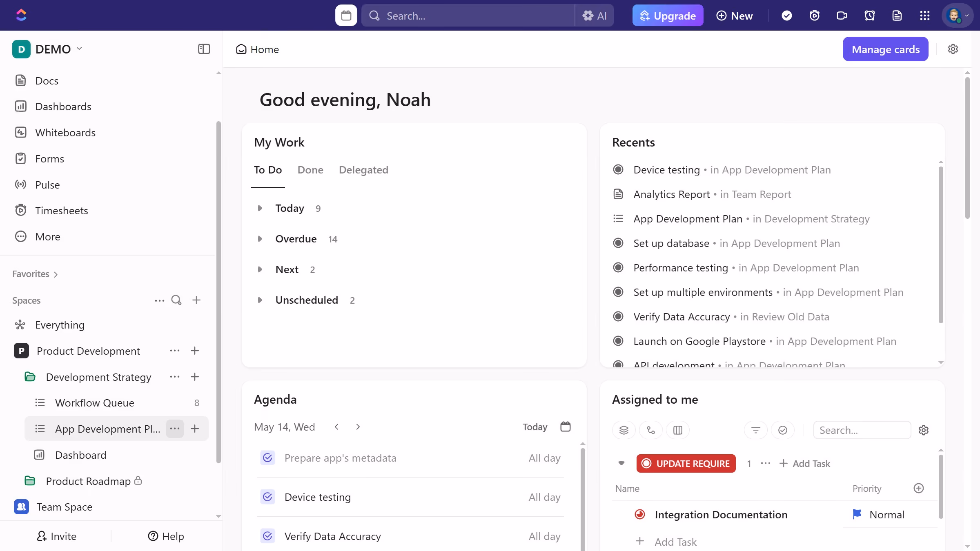
Task: Change status circle of Integration Documentation
Action: tap(640, 514)
